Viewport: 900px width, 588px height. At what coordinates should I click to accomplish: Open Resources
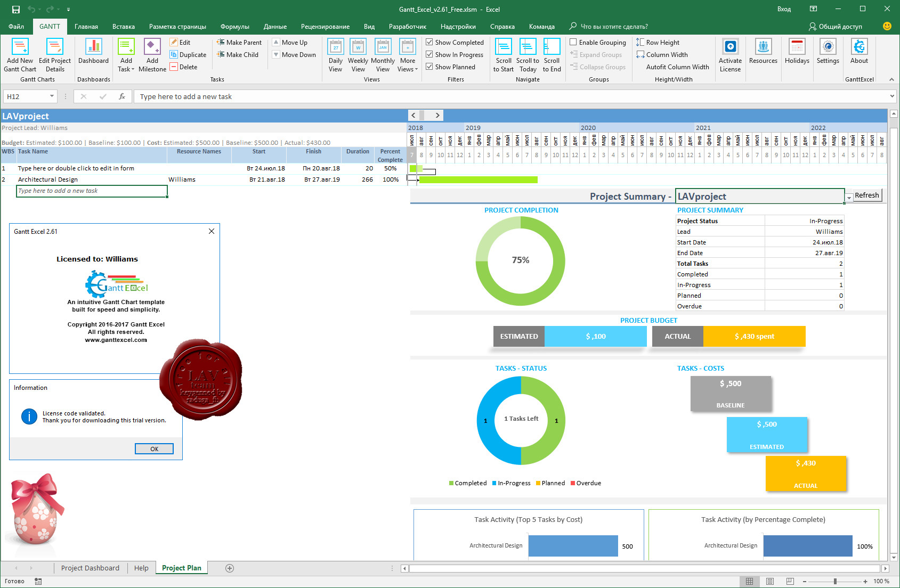pos(763,52)
